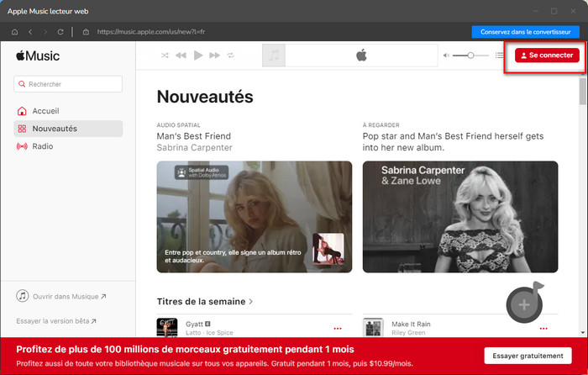Click the small album thumbnail on Sabrina card
Viewport: 588px width, 375px height.
tap(328, 248)
